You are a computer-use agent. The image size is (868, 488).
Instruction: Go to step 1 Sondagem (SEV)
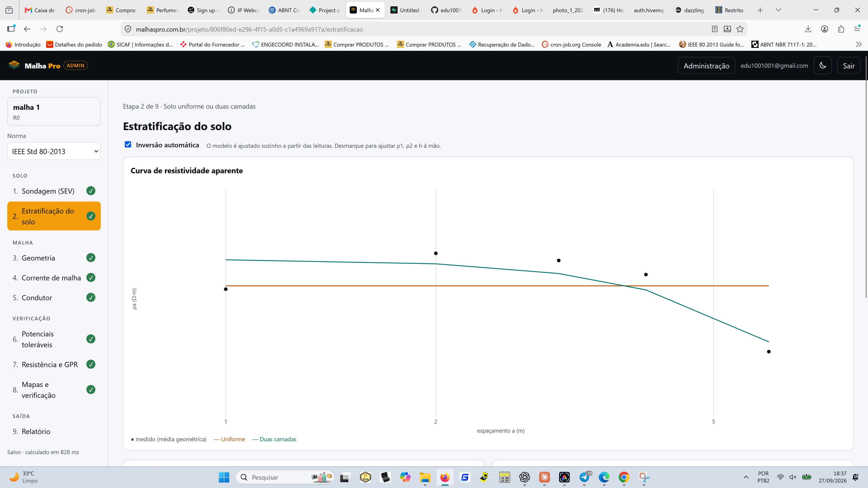(54, 191)
